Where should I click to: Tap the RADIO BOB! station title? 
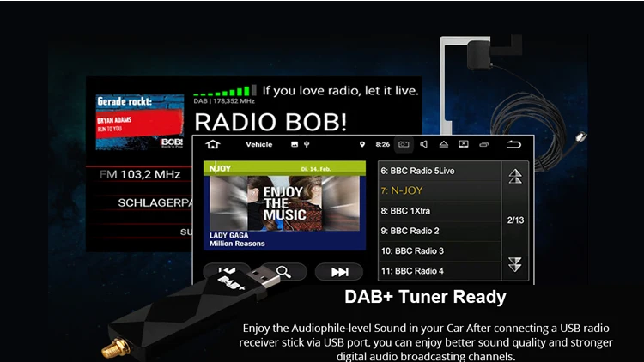[x=270, y=122]
